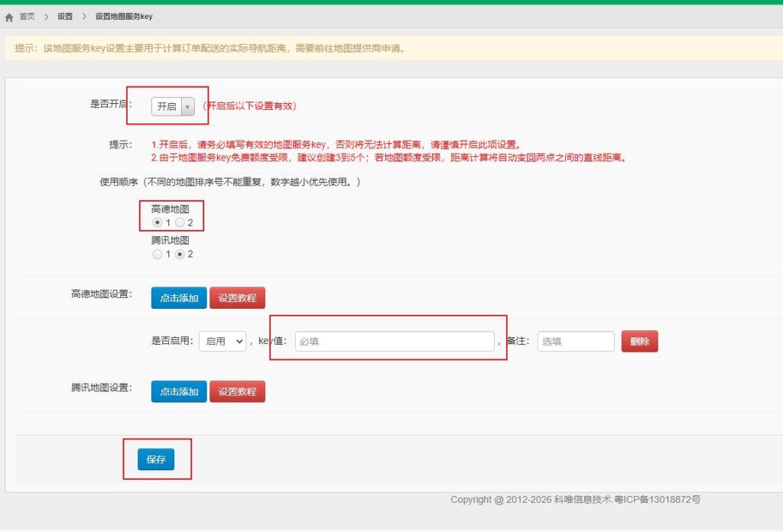Click the 保存 button to save settings
This screenshot has width=783, height=532.
tap(157, 459)
